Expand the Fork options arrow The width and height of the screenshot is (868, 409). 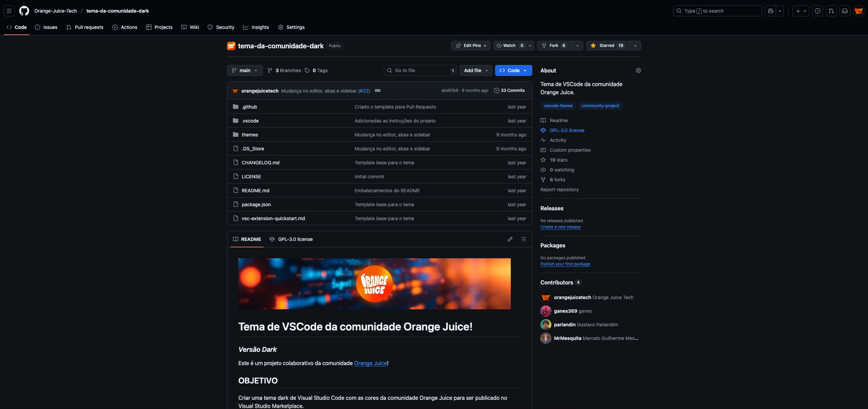[x=577, y=46]
